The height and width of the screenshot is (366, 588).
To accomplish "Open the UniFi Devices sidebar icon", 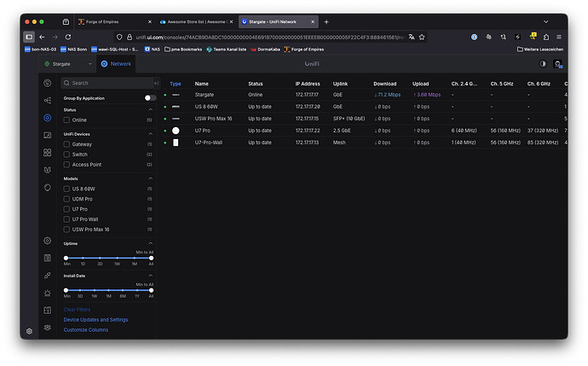I will 47,117.
